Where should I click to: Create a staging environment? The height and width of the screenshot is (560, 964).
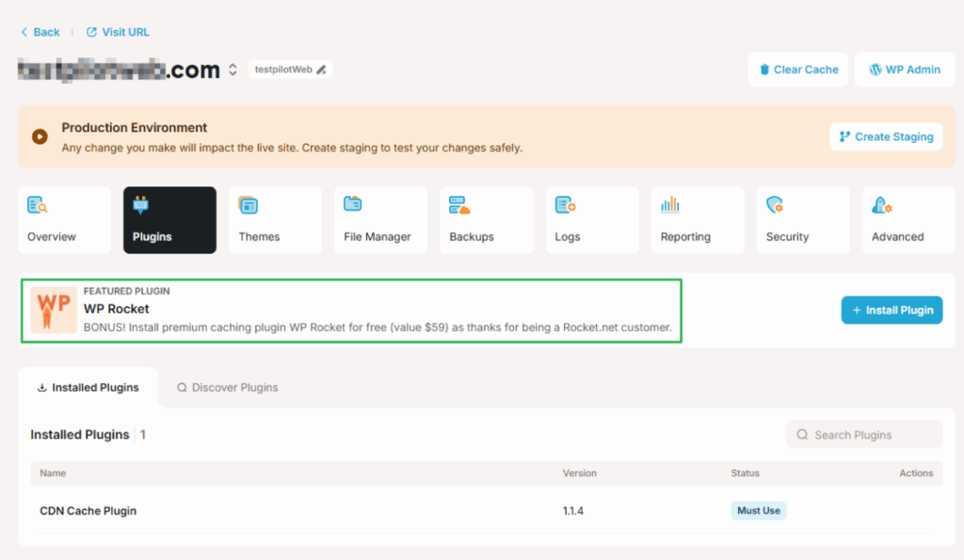(886, 136)
